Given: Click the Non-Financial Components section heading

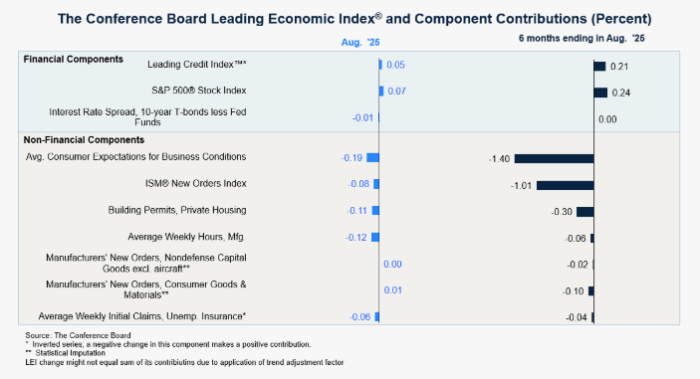Looking at the screenshot, I should (84, 140).
